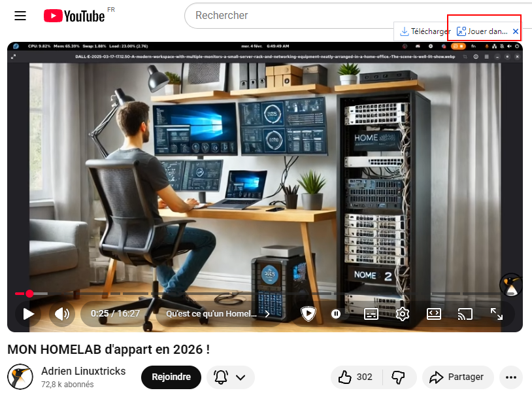Cast video to a TV device
The width and height of the screenshot is (532, 397).
tap(465, 314)
